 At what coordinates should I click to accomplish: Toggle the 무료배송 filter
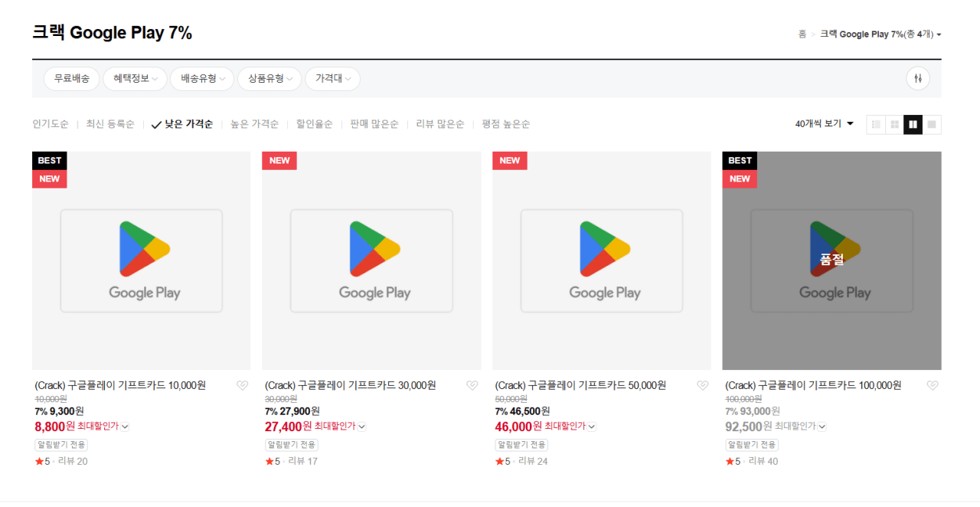[71, 78]
